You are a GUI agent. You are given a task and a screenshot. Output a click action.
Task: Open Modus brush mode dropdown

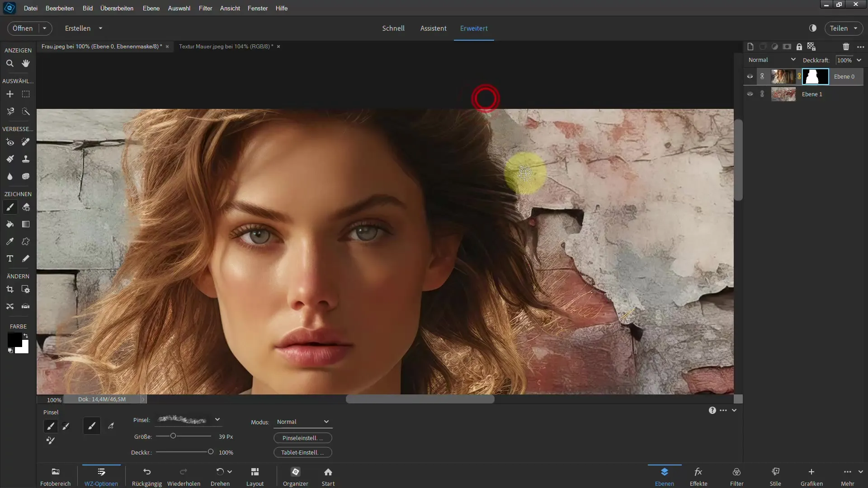(303, 422)
